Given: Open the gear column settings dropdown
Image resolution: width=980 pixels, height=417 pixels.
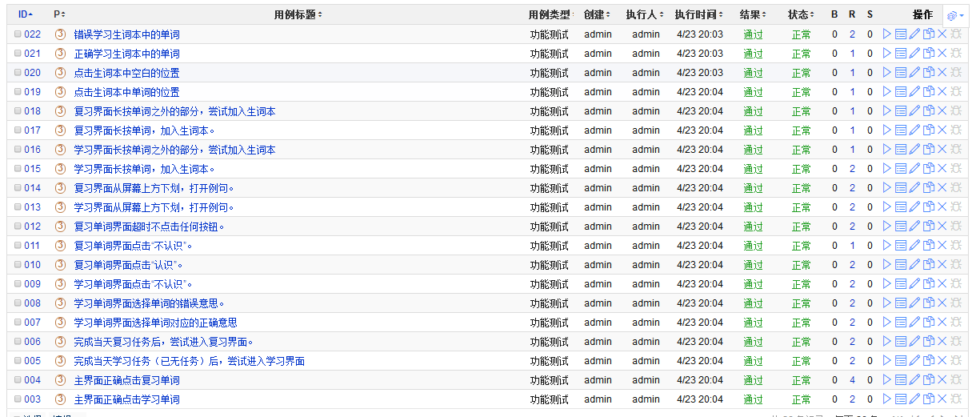Looking at the screenshot, I should click(955, 15).
